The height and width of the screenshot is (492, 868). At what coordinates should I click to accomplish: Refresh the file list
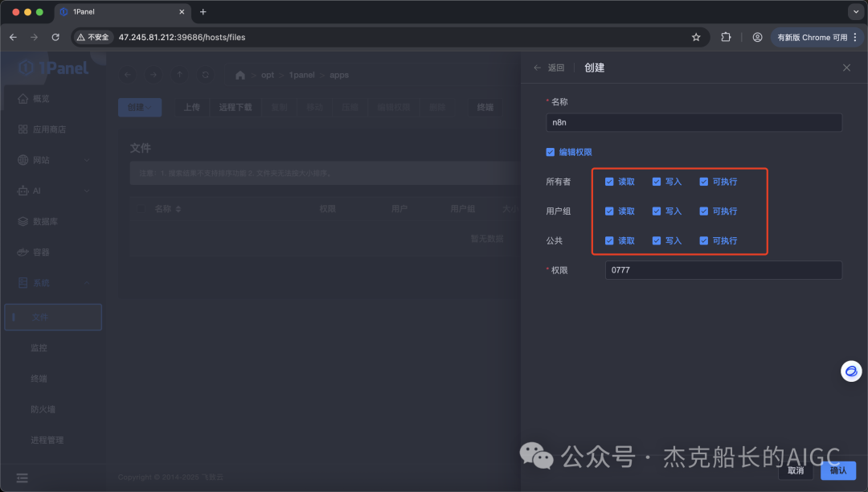(x=206, y=75)
